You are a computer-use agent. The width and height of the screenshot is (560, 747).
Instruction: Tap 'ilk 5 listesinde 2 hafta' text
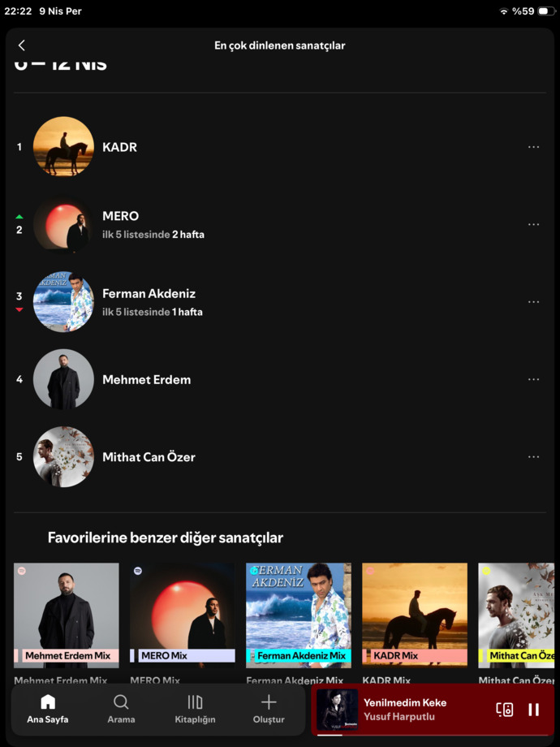153,235
